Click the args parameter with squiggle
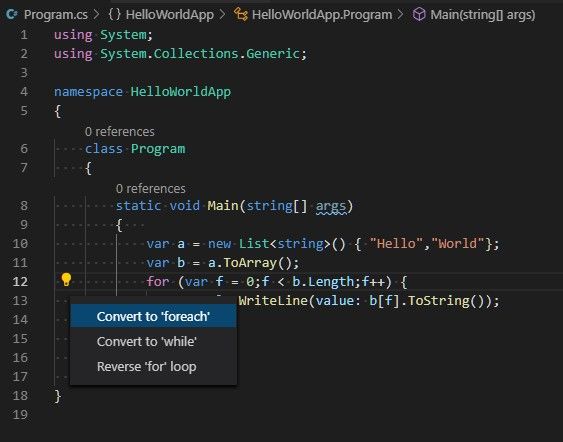 [331, 206]
